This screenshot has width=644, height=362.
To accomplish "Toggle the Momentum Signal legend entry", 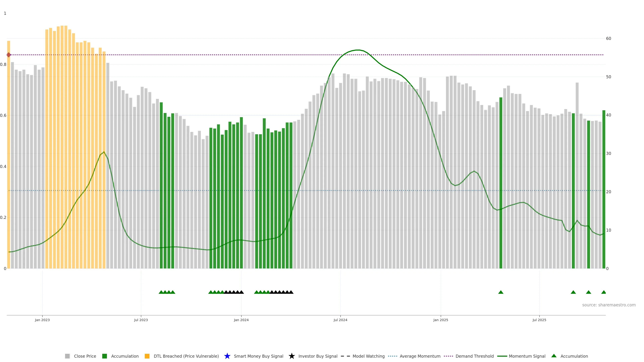I will tap(527, 356).
